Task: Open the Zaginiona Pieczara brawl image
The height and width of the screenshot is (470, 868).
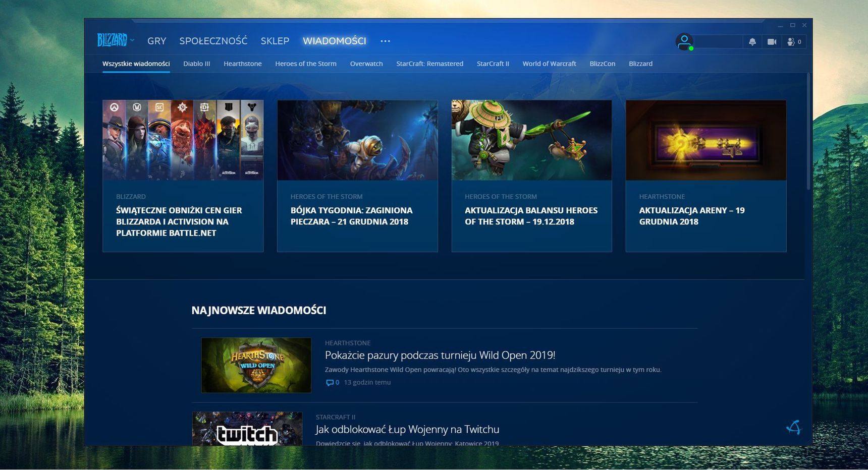Action: coord(357,140)
